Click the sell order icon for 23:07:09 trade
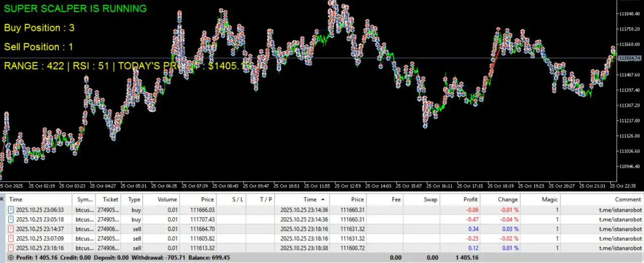The image size is (644, 263). click(x=11, y=238)
